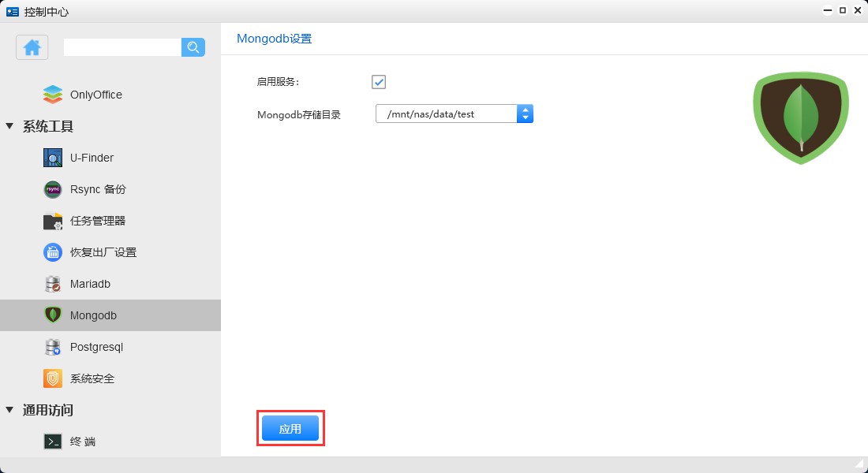Open the OnlyOffice app icon
Viewport: 868px width, 473px height.
pos(52,94)
